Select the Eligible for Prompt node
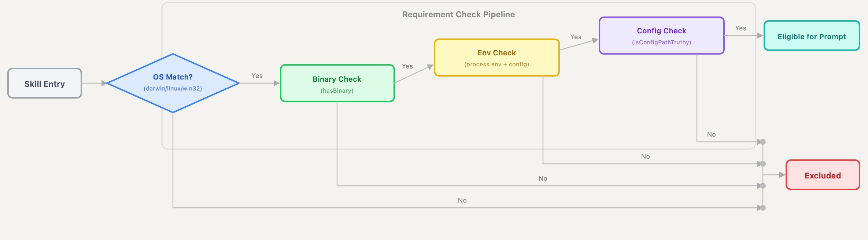 [812, 36]
